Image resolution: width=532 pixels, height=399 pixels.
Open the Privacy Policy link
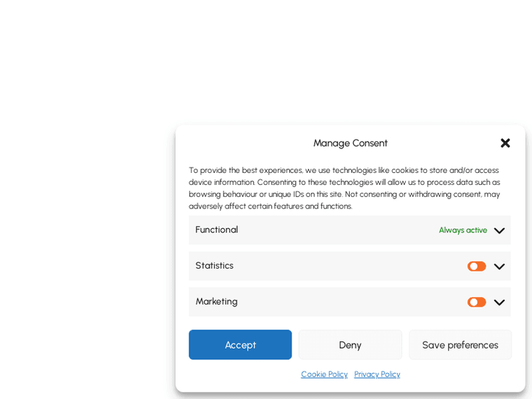377,374
